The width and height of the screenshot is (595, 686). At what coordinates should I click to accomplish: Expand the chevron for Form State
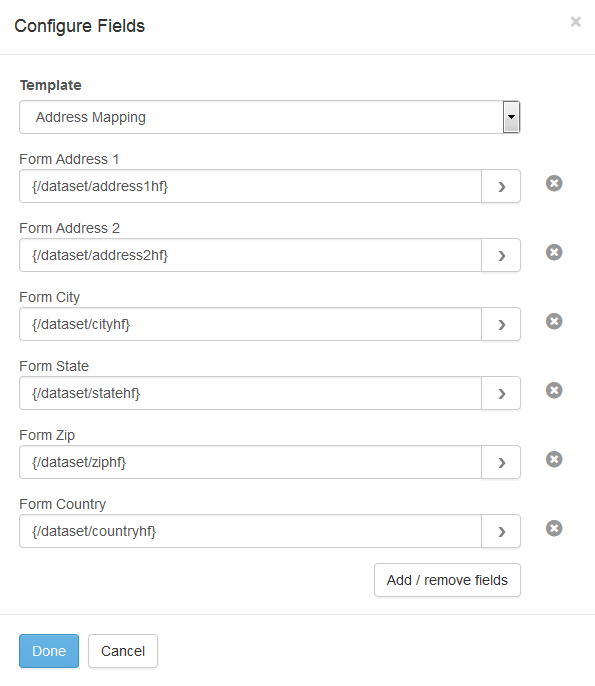(x=501, y=393)
